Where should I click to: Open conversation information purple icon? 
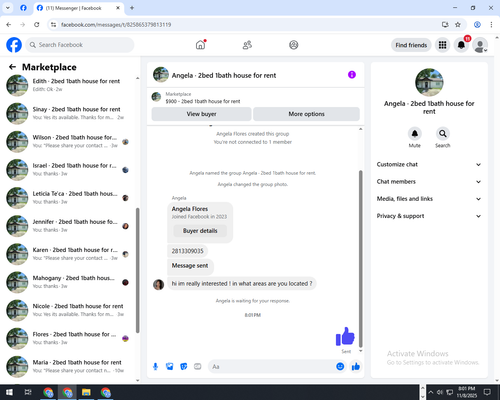[x=352, y=75]
